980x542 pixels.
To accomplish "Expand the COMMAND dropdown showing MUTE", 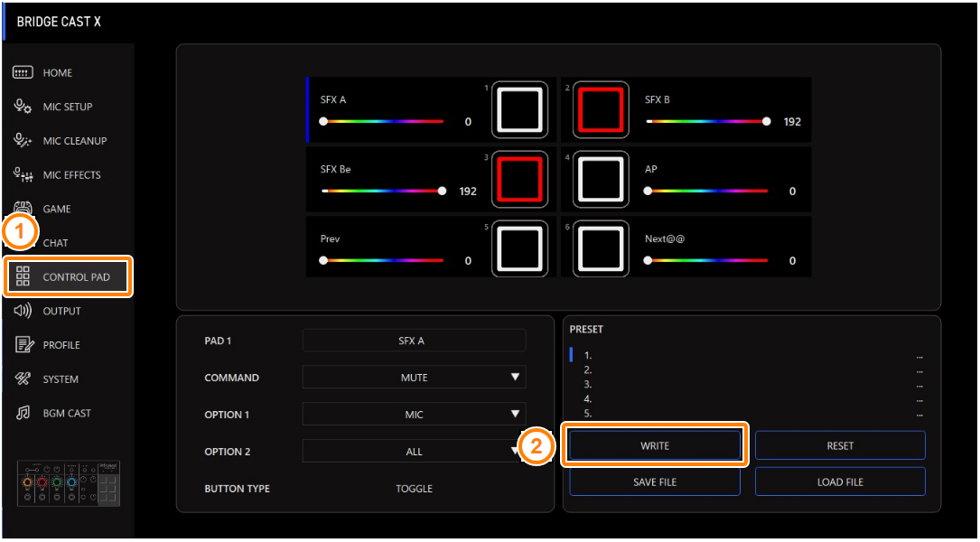I will pos(414,378).
